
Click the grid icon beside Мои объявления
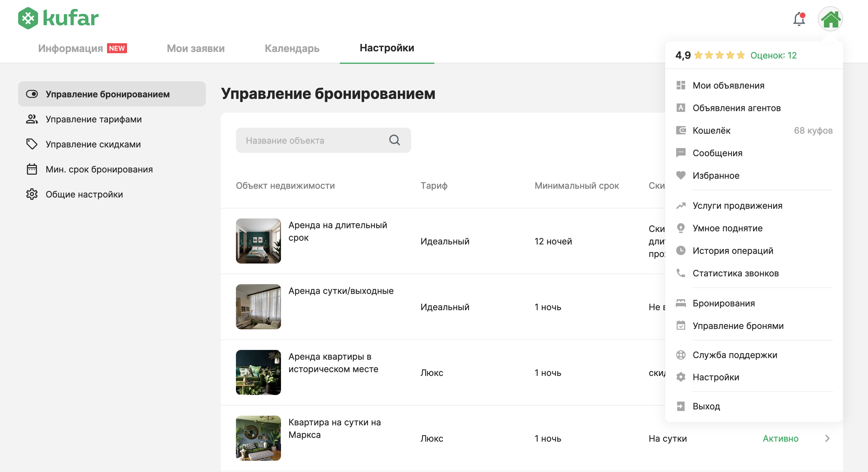(681, 85)
